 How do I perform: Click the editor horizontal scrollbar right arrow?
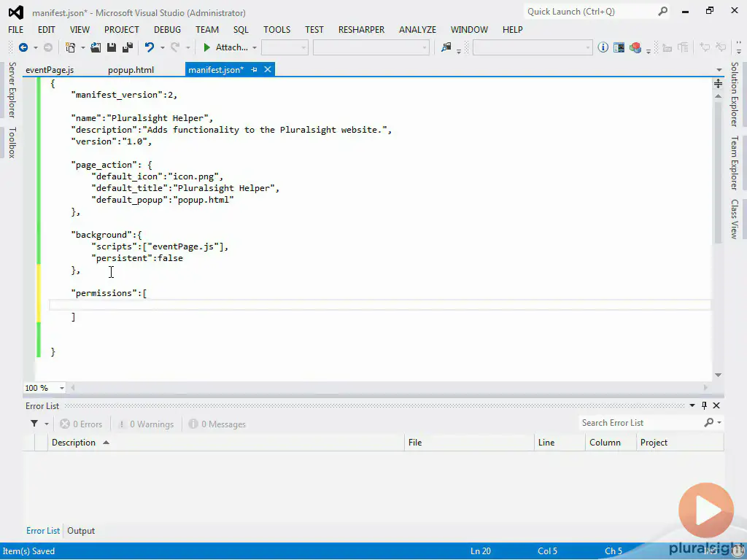[x=705, y=388]
